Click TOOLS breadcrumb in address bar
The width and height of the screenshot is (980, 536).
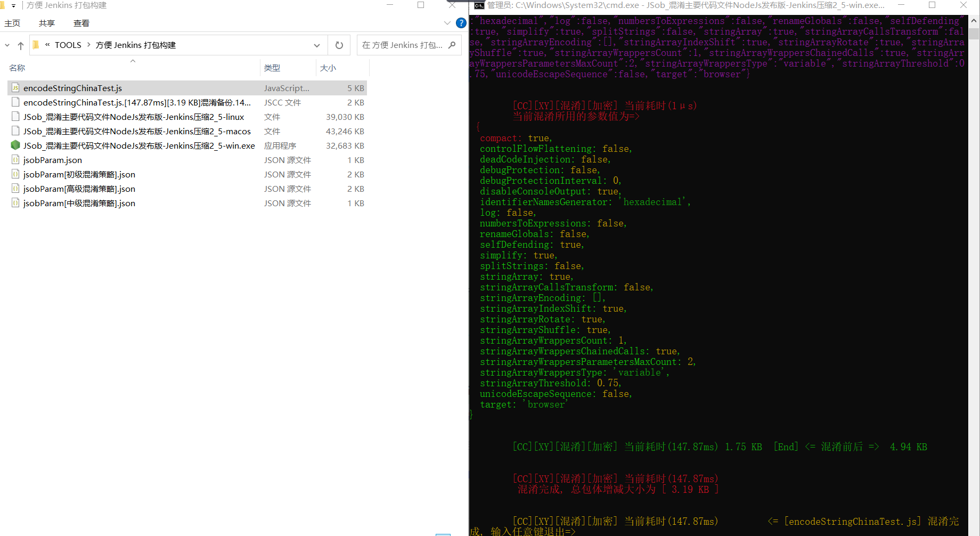[68, 45]
